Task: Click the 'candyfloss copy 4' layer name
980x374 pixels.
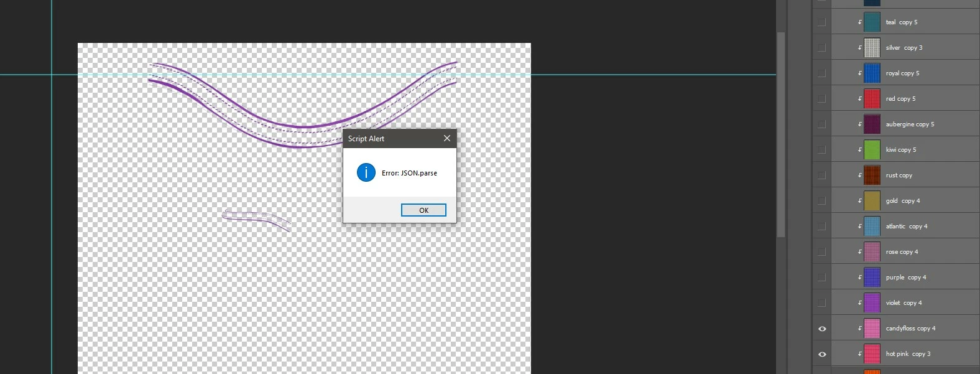Action: coord(910,329)
